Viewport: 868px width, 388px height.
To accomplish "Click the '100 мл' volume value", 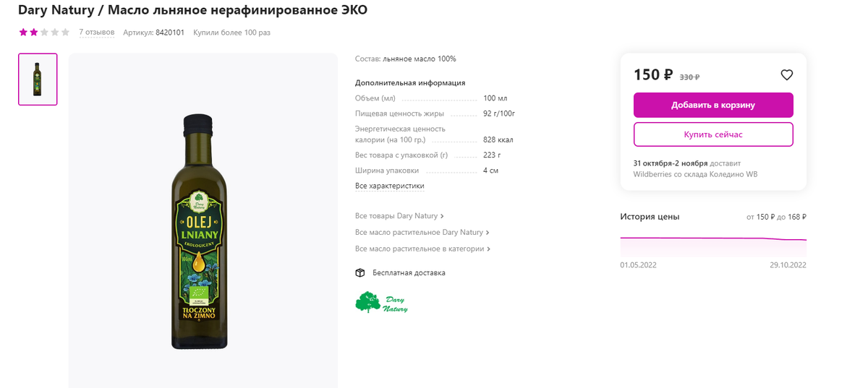I will (x=495, y=98).
